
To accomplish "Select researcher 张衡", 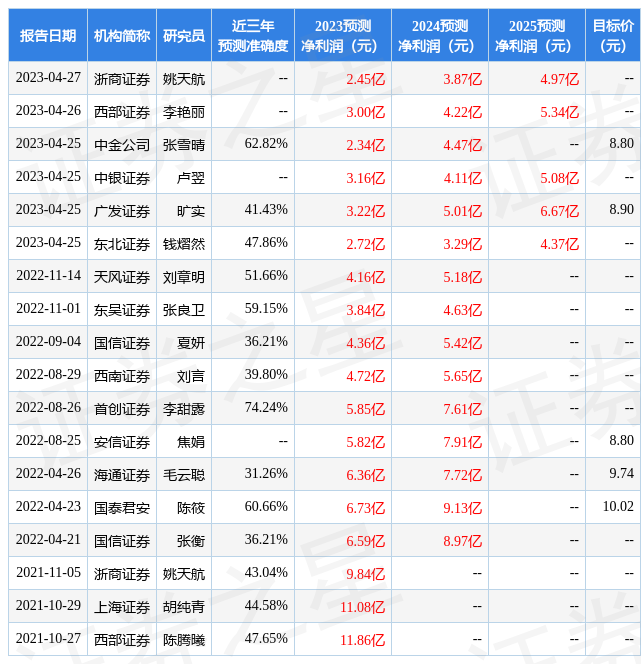I will (x=191, y=541).
